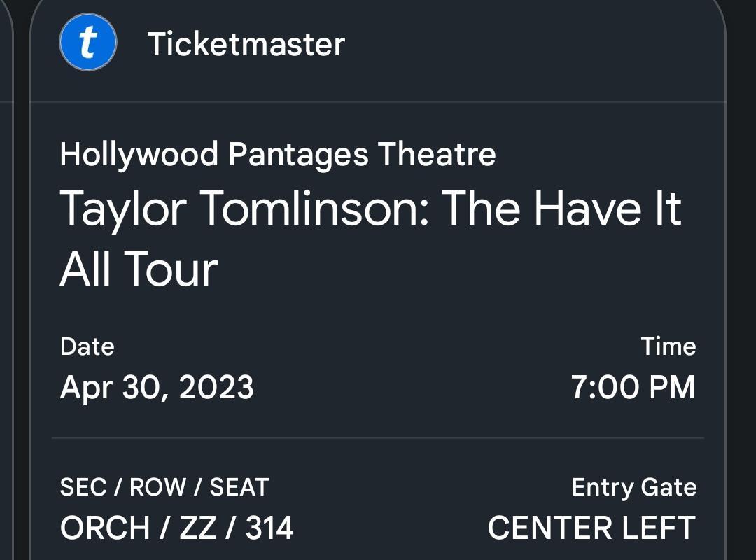Select the Hollywood Pantages Theatre venue name

[x=278, y=155]
